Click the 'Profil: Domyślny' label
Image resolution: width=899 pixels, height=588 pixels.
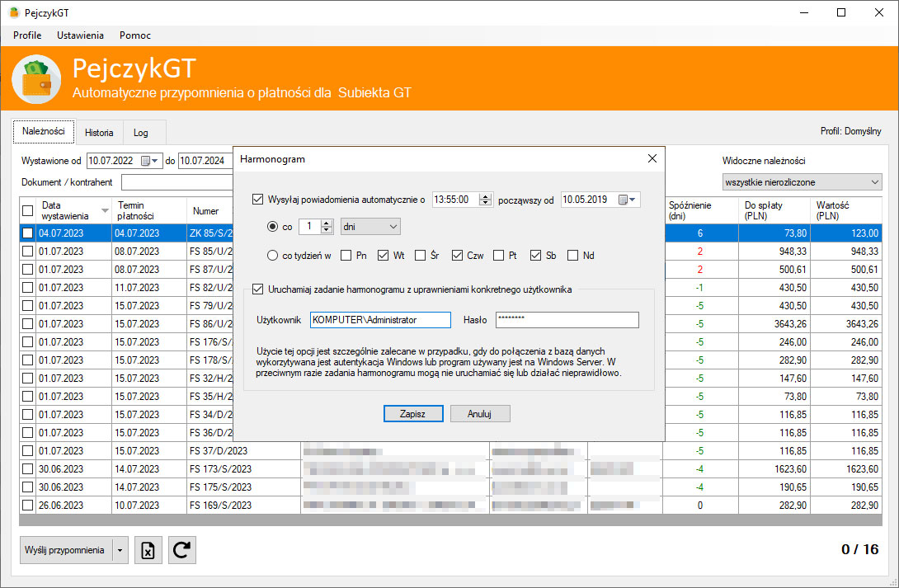(851, 131)
